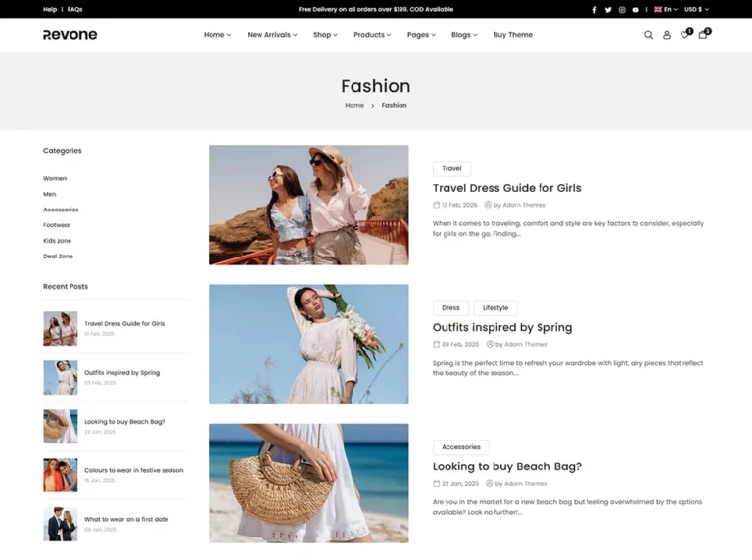Open the spring white dress post image
752x560 pixels.
coord(308,345)
